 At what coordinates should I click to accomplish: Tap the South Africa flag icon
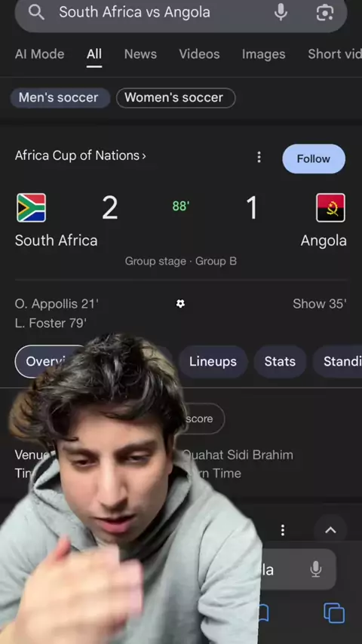pos(31,208)
